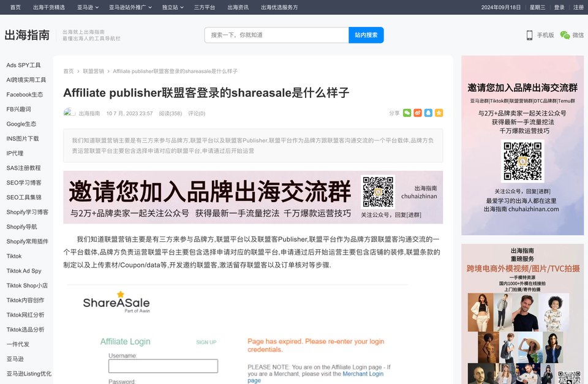This screenshot has width=588, height=384.
Task: Open Tiktok Shop小店 in the sidebar
Action: pyautogui.click(x=27, y=285)
